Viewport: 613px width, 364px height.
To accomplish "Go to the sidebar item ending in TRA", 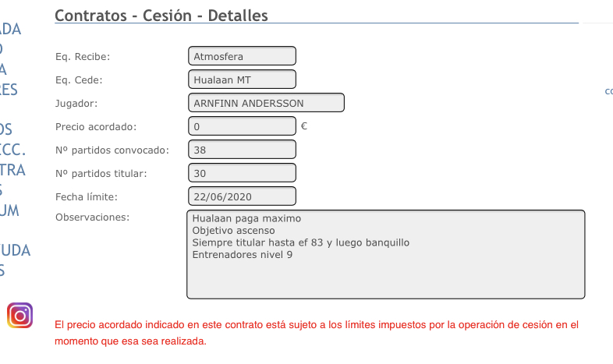I will click(x=12, y=170).
